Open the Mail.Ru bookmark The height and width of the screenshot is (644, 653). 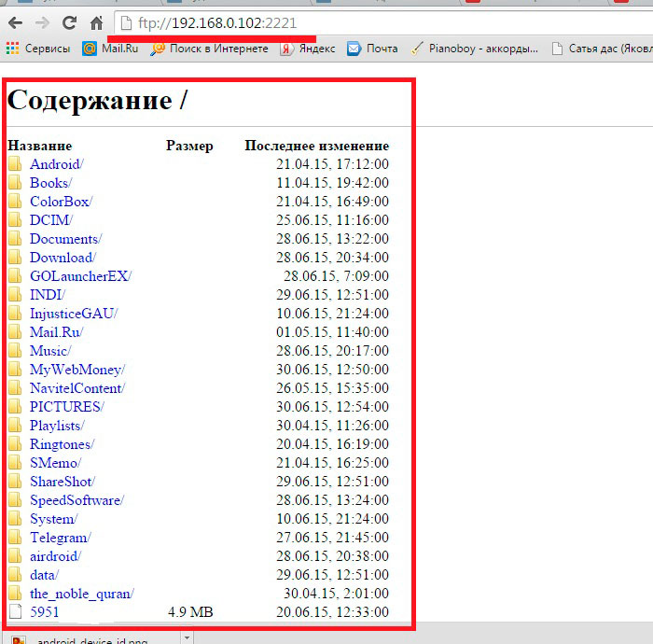110,49
